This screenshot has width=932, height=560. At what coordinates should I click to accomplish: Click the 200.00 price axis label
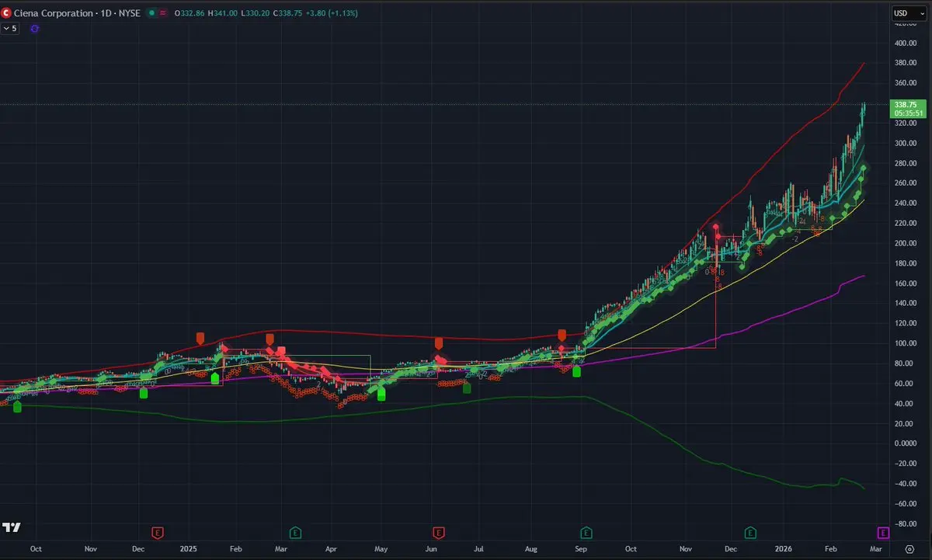[x=904, y=243]
